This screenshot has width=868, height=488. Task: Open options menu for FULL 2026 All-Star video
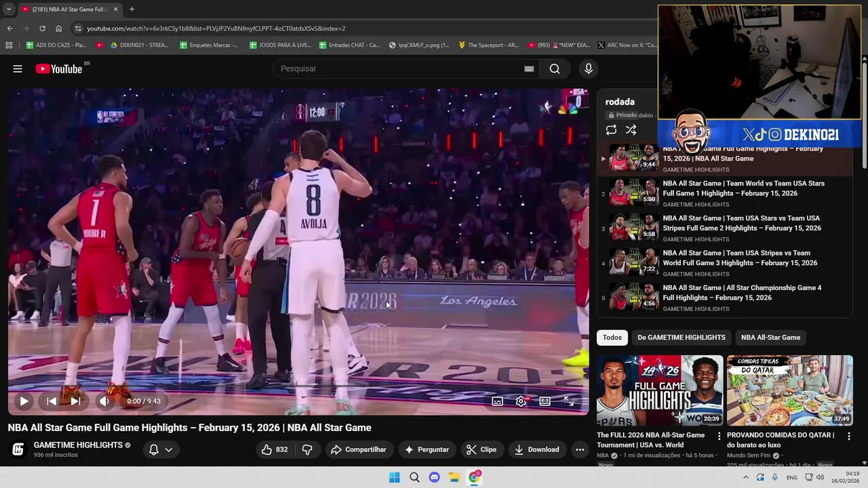[719, 436]
